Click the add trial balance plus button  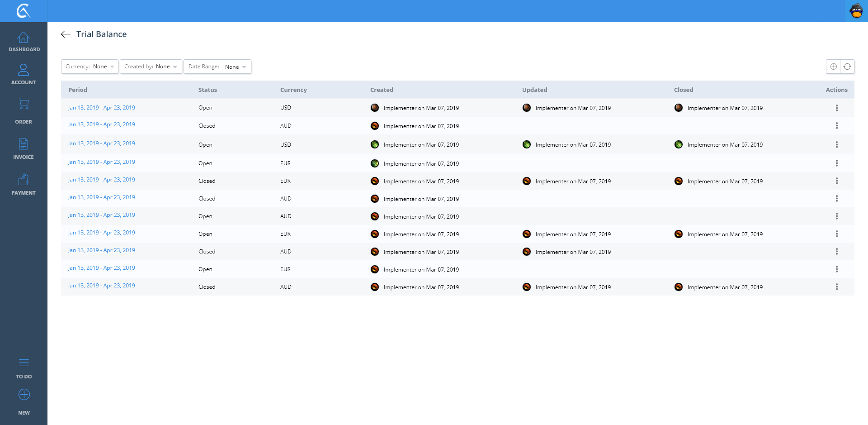(833, 67)
